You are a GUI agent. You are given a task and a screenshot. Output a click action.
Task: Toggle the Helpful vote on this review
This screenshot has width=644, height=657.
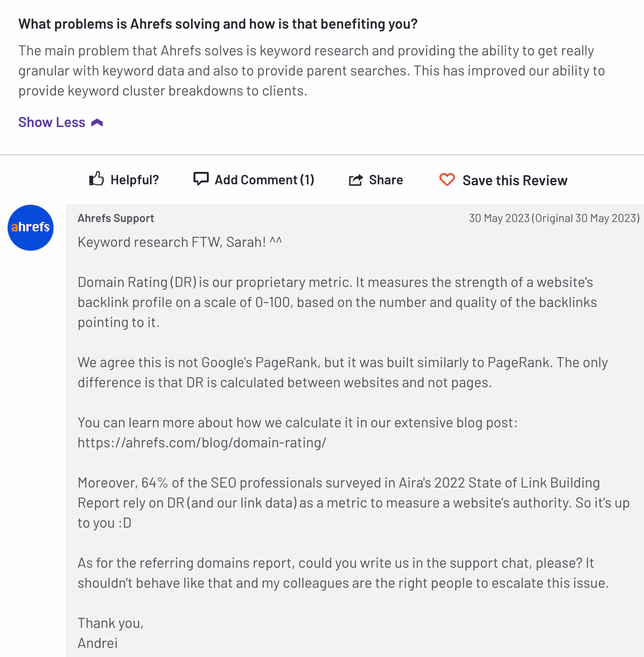click(123, 179)
